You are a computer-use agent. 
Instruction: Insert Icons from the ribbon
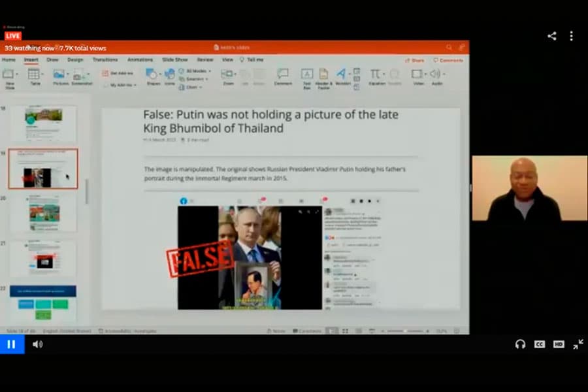tap(170, 77)
